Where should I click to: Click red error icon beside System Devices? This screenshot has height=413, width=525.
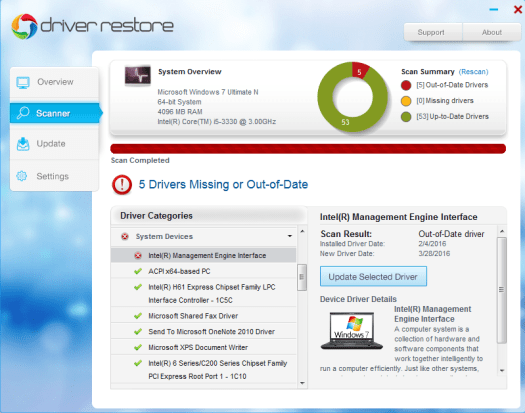pos(125,237)
